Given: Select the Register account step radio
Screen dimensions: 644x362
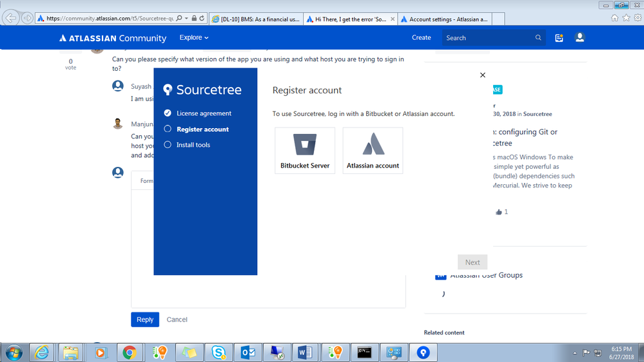Looking at the screenshot, I should (168, 129).
